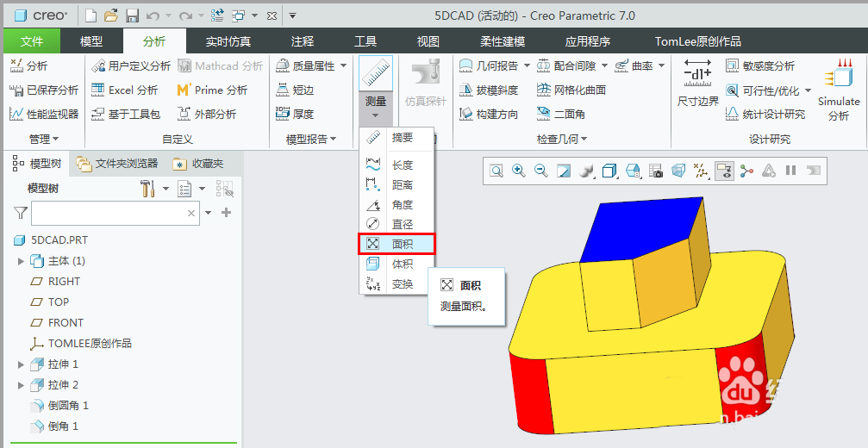Expand the 模型报告 group dropdown

click(x=311, y=139)
